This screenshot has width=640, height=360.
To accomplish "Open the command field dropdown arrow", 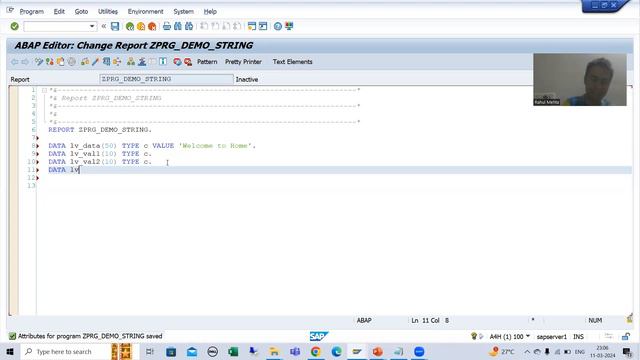I will pos(92,26).
